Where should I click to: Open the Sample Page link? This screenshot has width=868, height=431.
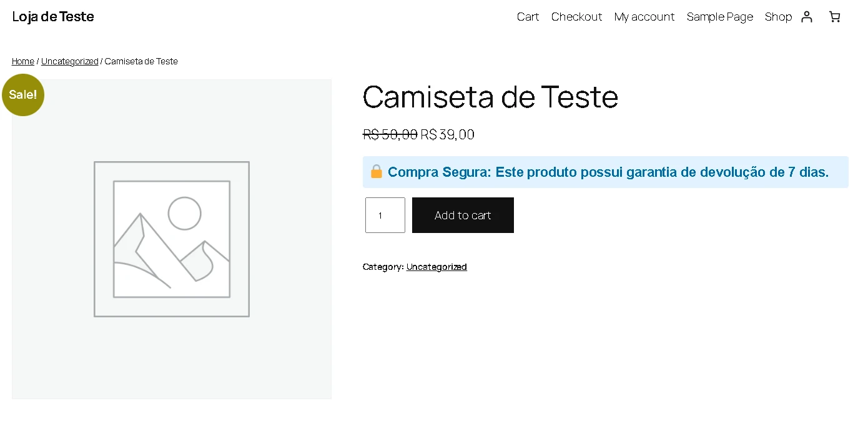click(720, 17)
